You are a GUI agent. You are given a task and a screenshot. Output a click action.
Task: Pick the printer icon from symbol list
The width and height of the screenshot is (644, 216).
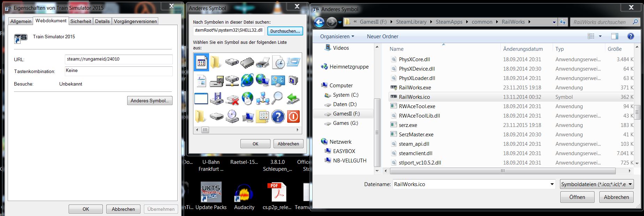point(263,63)
